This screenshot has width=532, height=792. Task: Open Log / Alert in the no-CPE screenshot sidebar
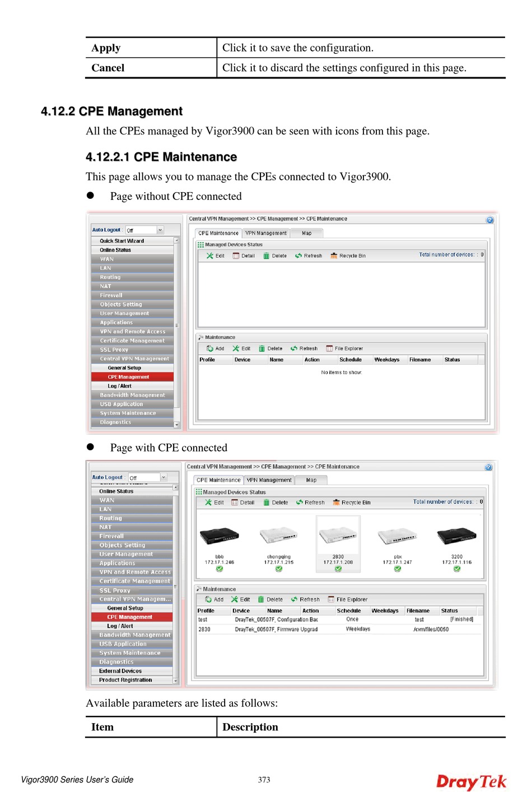(133, 386)
